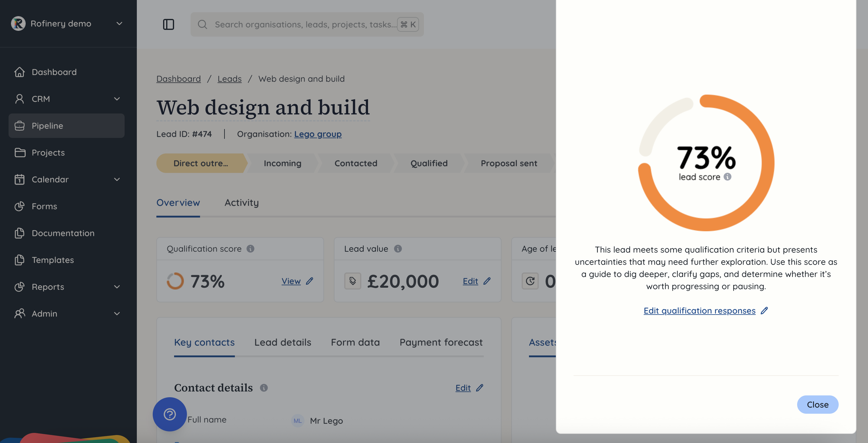
Task: Open the Rofinery demo workspace dropdown
Action: pyautogui.click(x=119, y=23)
